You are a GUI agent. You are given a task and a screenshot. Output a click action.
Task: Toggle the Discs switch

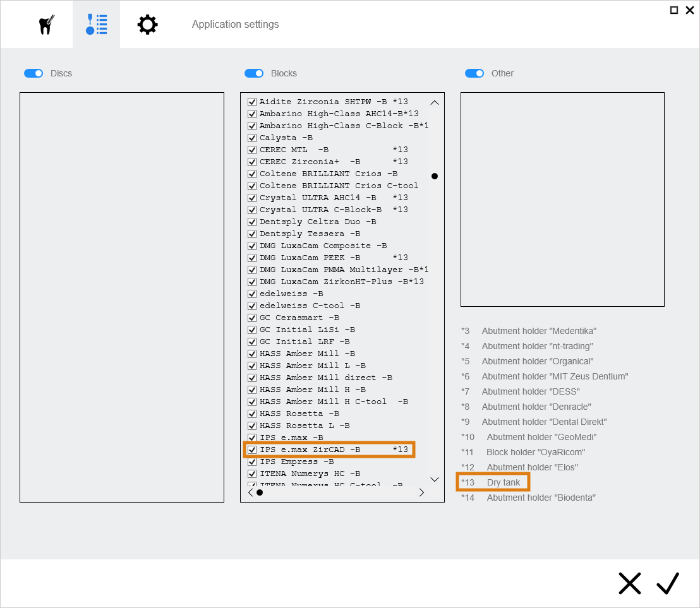[x=33, y=73]
